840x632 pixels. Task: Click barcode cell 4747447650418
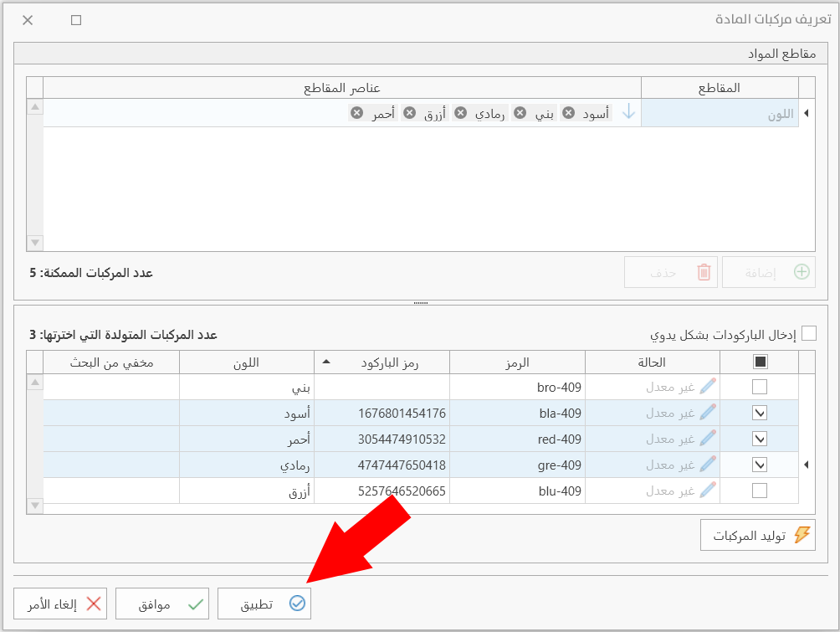pyautogui.click(x=382, y=465)
